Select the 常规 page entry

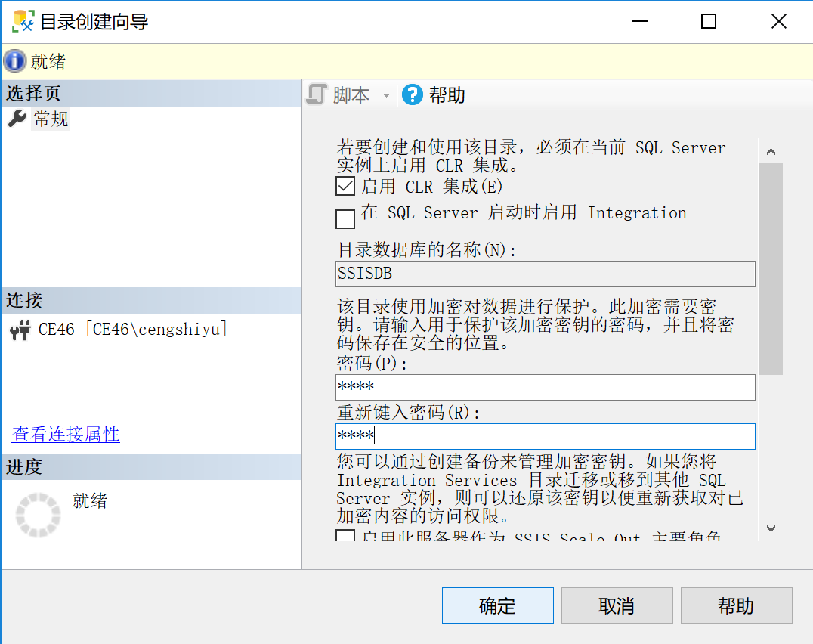51,119
